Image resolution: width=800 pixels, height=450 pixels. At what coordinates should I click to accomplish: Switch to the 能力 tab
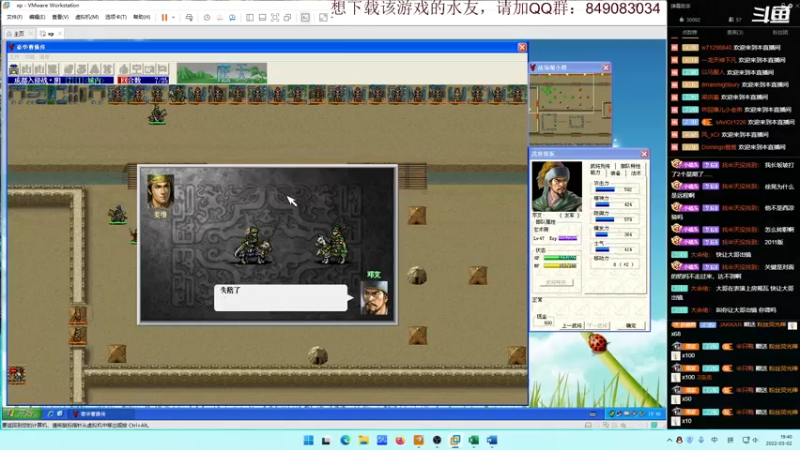click(x=595, y=173)
